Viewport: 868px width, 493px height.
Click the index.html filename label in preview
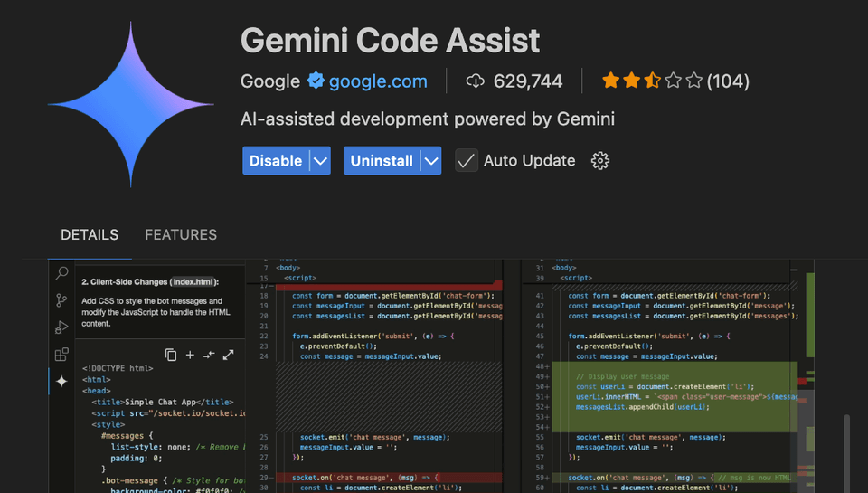[x=193, y=282]
